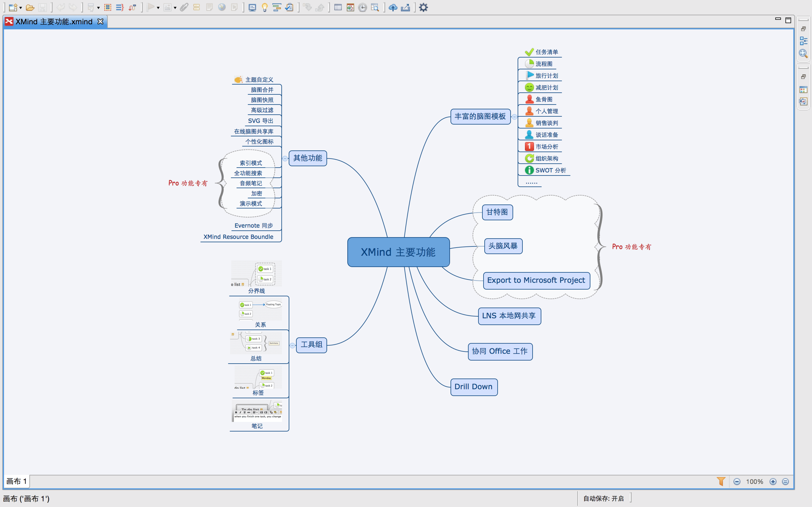The image size is (812, 507).
Task: Open the advanced filter funnel icon
Action: pos(721,482)
